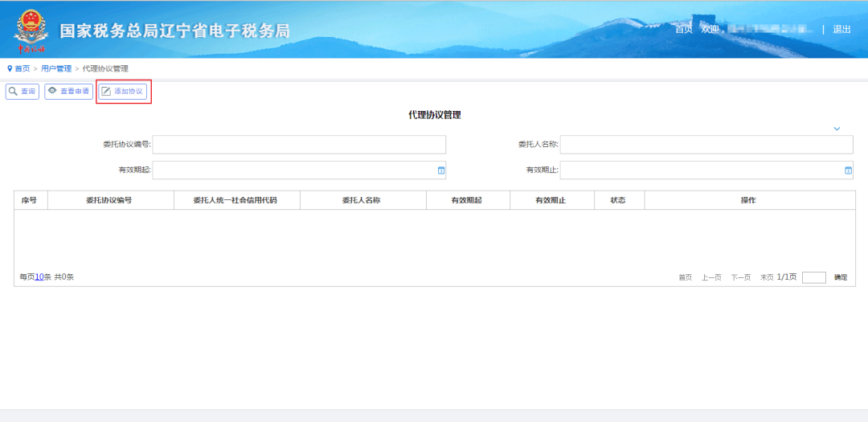The width and height of the screenshot is (868, 422).
Task: Click the 有效期起 column header
Action: coord(467,200)
